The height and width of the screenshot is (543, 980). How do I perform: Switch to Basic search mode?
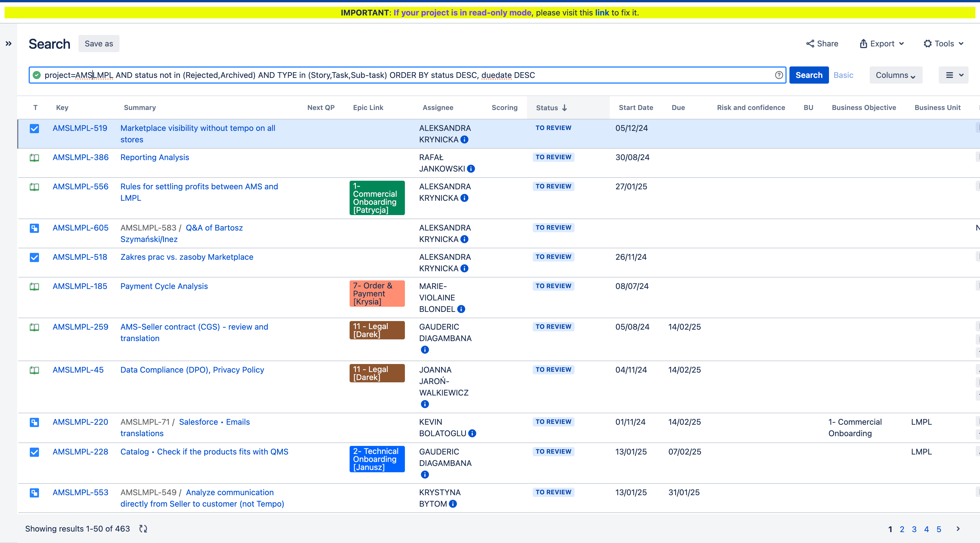pos(843,75)
